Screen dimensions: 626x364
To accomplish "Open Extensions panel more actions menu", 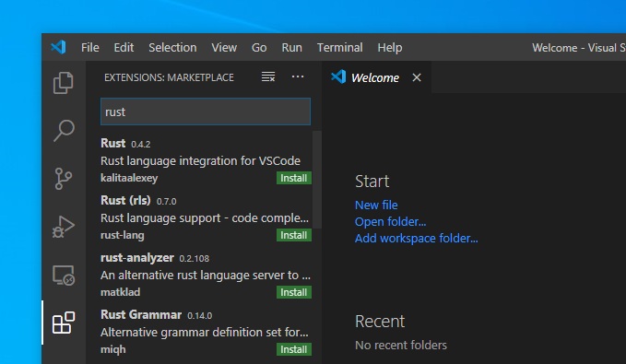I will pyautogui.click(x=298, y=76).
